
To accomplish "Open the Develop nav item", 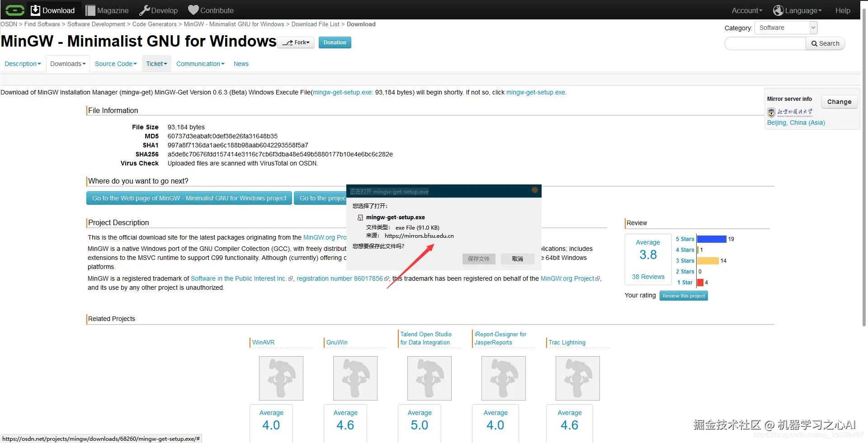I will point(159,10).
